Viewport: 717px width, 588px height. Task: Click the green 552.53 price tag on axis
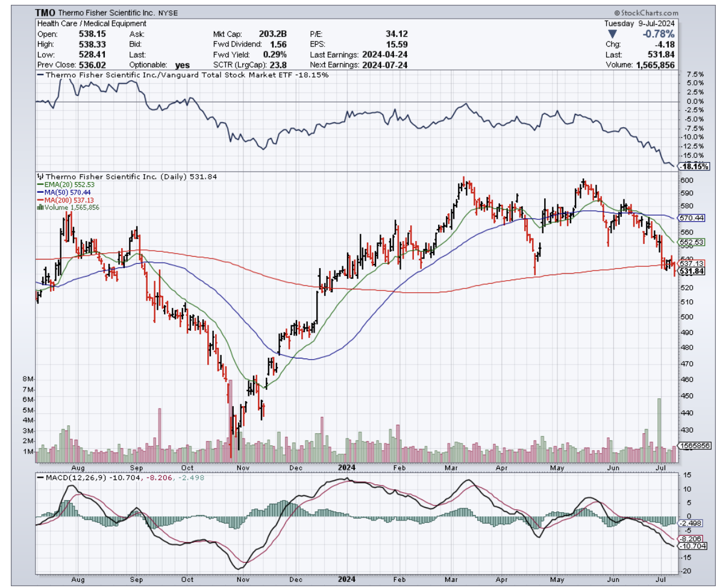690,242
